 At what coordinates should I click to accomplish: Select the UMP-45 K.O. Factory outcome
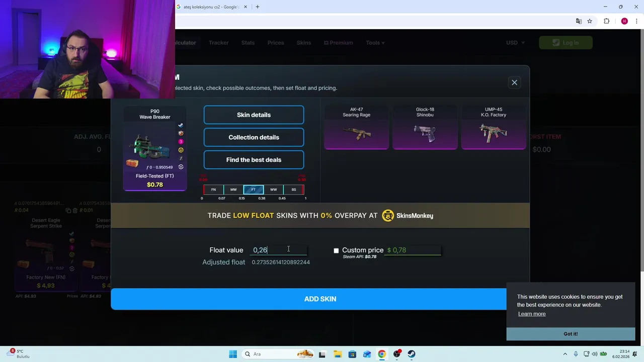494,127
